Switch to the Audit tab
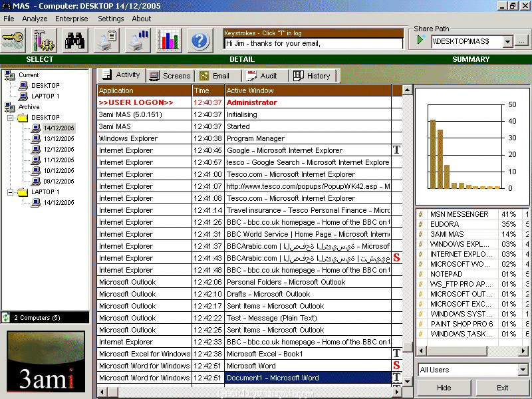 [265, 76]
